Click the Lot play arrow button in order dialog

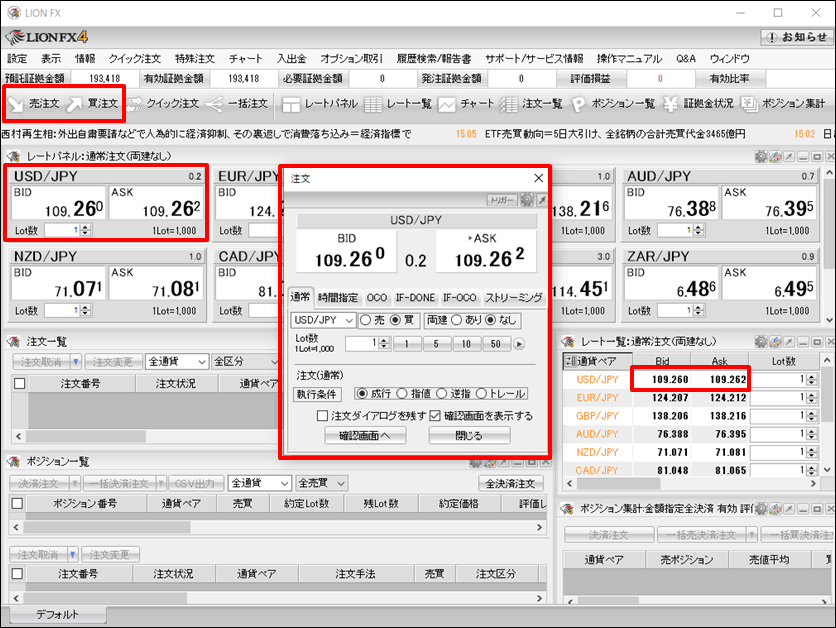click(519, 344)
